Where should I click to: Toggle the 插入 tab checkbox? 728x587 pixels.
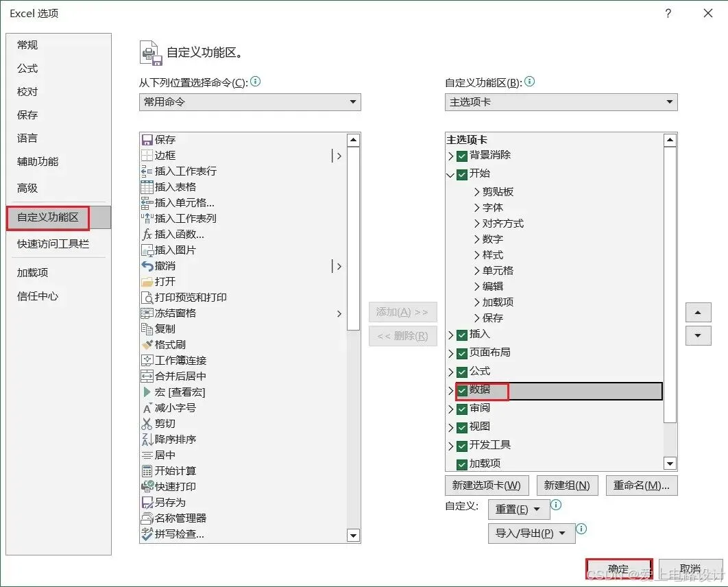[x=462, y=335]
